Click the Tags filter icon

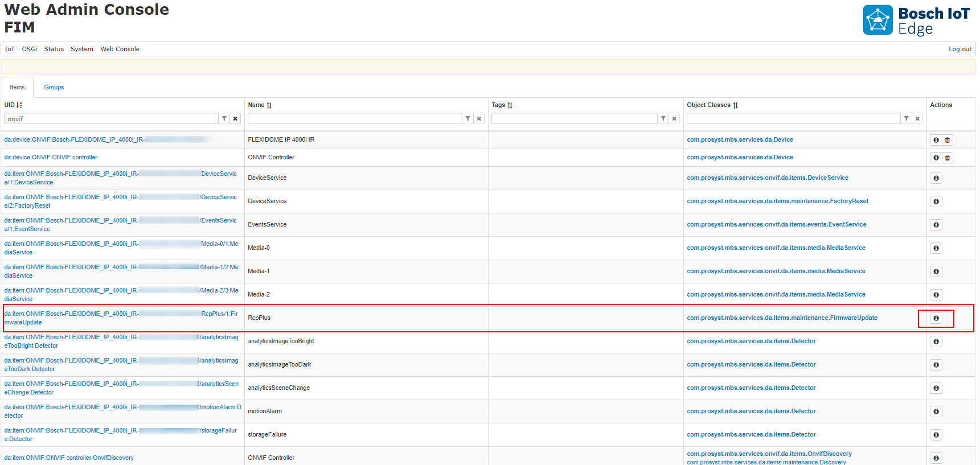[x=663, y=119]
